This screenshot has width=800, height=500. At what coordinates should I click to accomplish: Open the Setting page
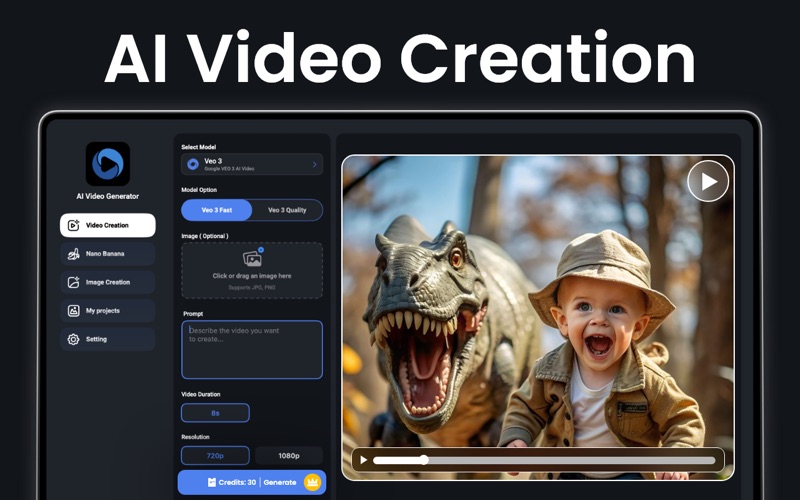coord(108,339)
